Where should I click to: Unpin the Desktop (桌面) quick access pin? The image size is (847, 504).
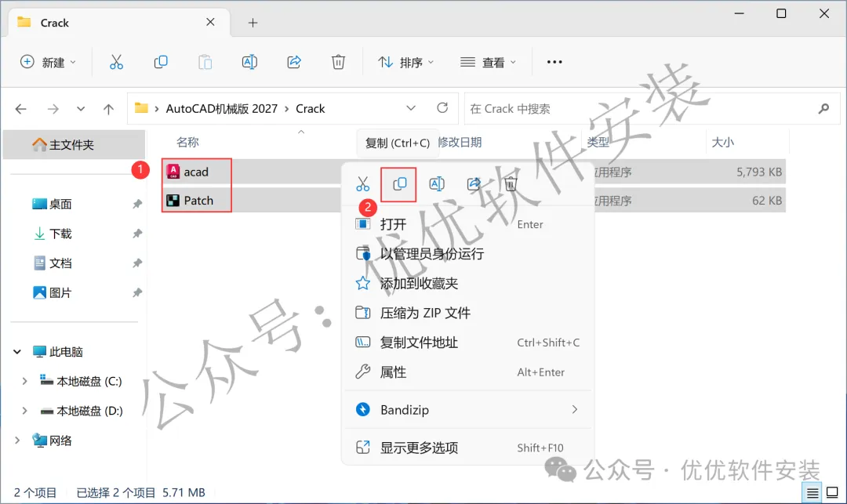[x=137, y=204]
